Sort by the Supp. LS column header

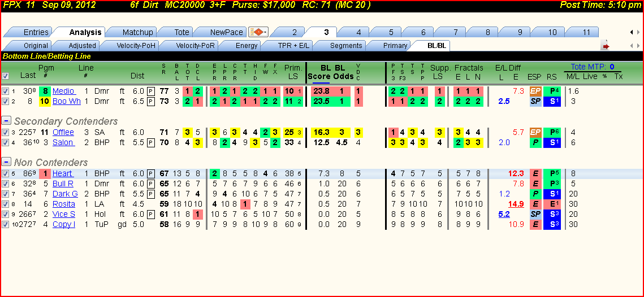tap(440, 72)
